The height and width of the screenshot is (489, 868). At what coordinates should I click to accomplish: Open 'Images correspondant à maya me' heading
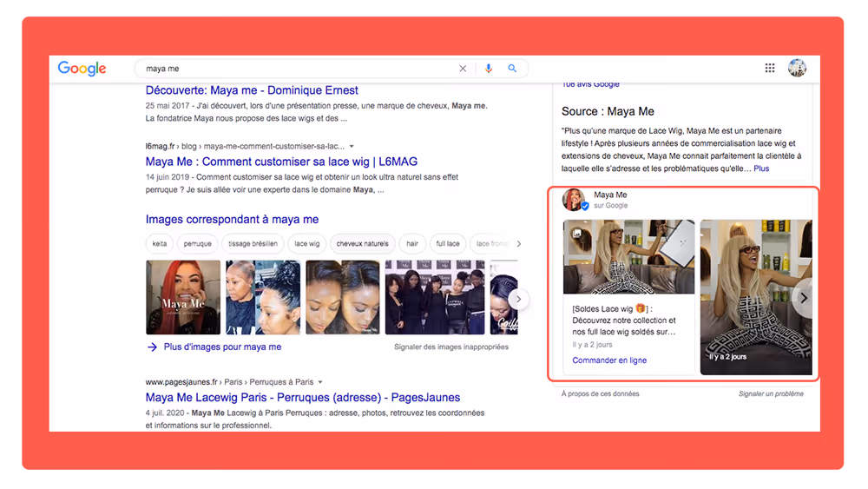pos(232,219)
